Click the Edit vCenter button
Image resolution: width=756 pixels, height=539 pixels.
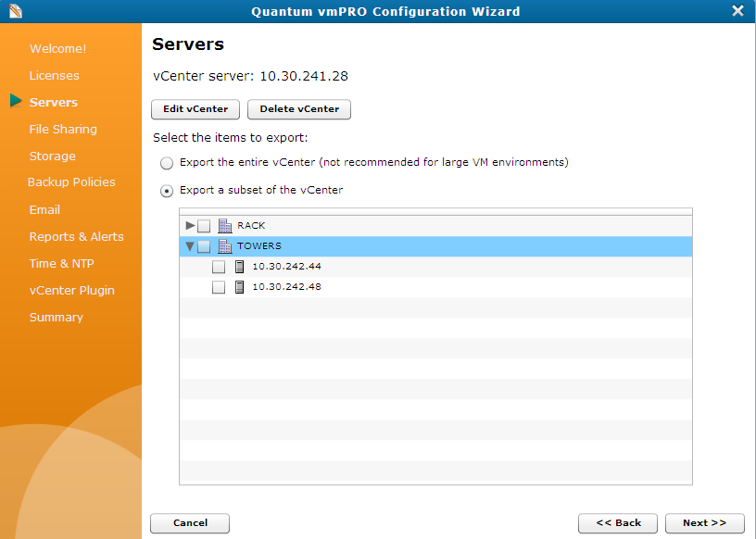195,108
